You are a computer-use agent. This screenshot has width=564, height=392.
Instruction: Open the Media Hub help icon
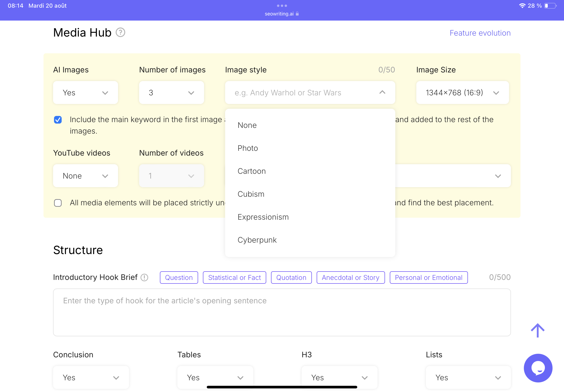(120, 33)
